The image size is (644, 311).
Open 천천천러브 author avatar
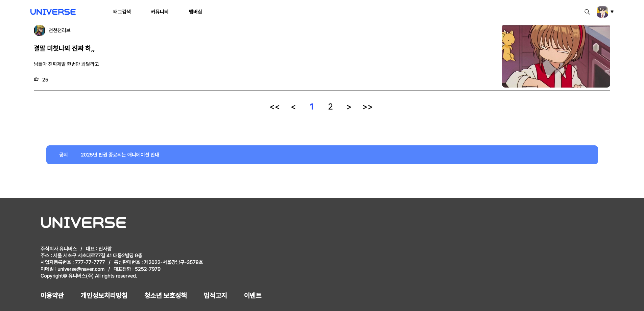40,30
